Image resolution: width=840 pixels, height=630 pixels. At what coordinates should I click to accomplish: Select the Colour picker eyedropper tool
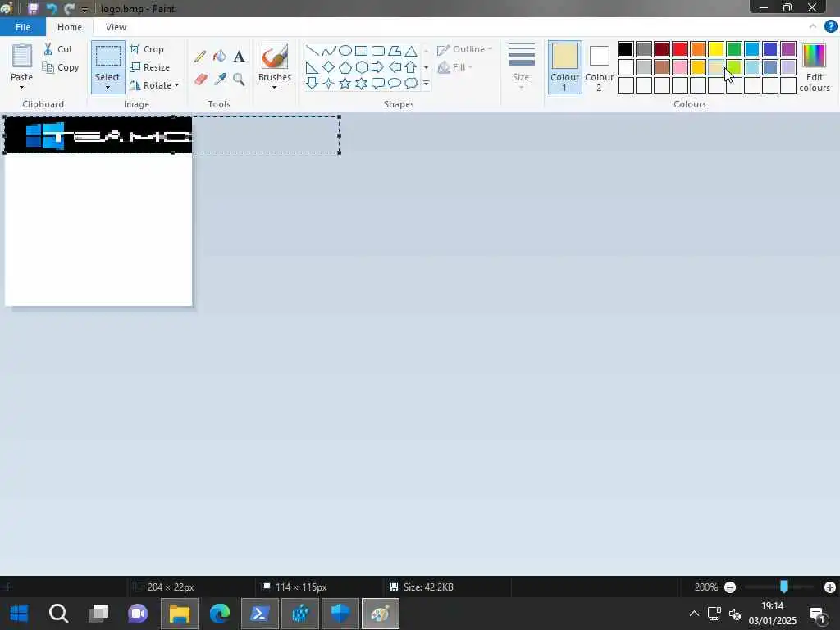click(x=220, y=80)
